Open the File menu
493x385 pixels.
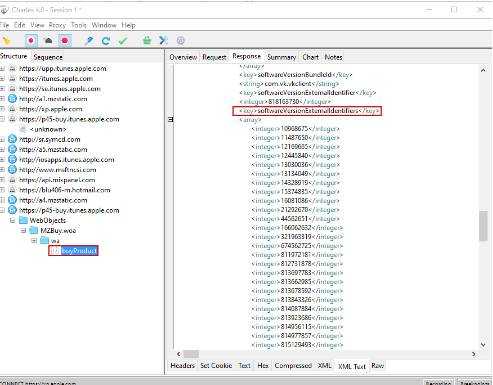point(4,25)
